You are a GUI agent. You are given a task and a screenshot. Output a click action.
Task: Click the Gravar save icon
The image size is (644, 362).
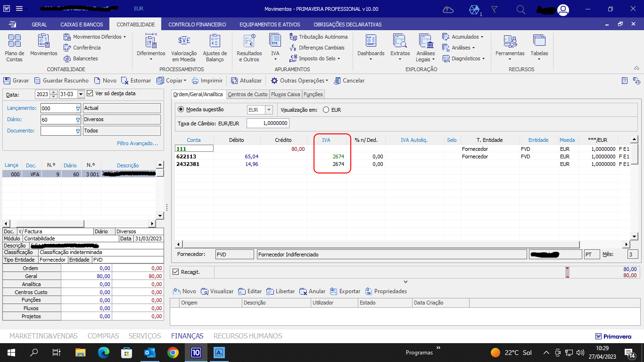[x=7, y=81]
